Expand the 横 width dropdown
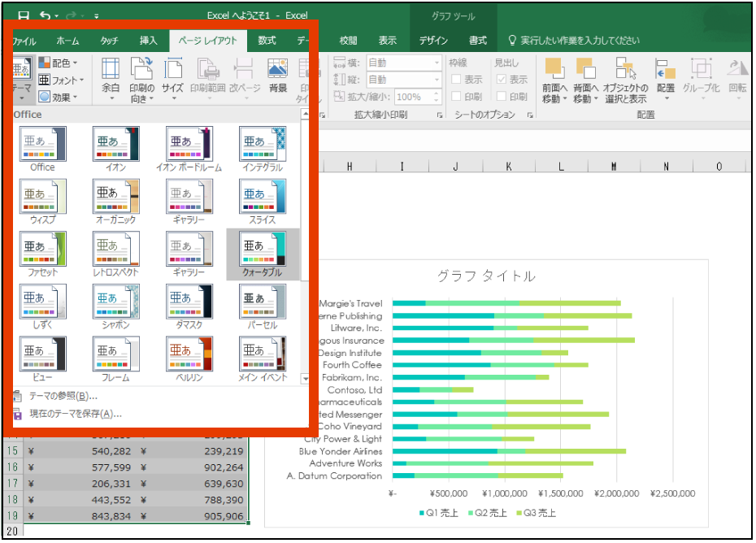The image size is (756, 543). [x=437, y=63]
